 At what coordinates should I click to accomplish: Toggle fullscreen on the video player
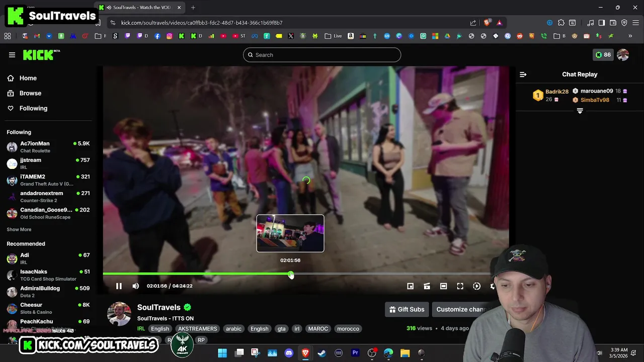pyautogui.click(x=460, y=286)
